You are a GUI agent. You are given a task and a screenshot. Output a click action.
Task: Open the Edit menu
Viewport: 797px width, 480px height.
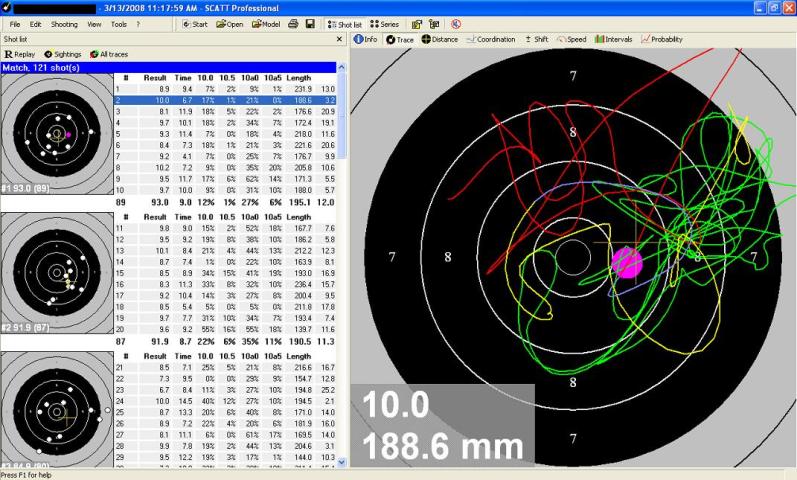coord(35,24)
